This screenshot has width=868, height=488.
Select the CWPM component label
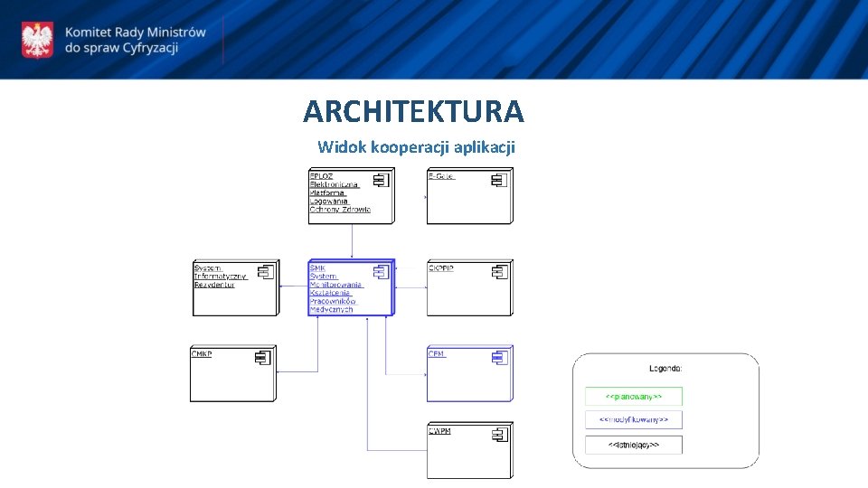439,431
